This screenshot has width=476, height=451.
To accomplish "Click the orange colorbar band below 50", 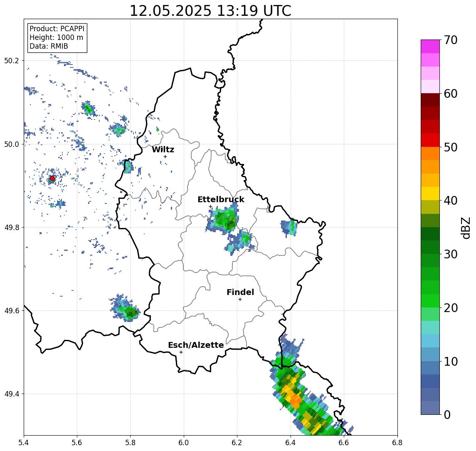I will [430, 154].
